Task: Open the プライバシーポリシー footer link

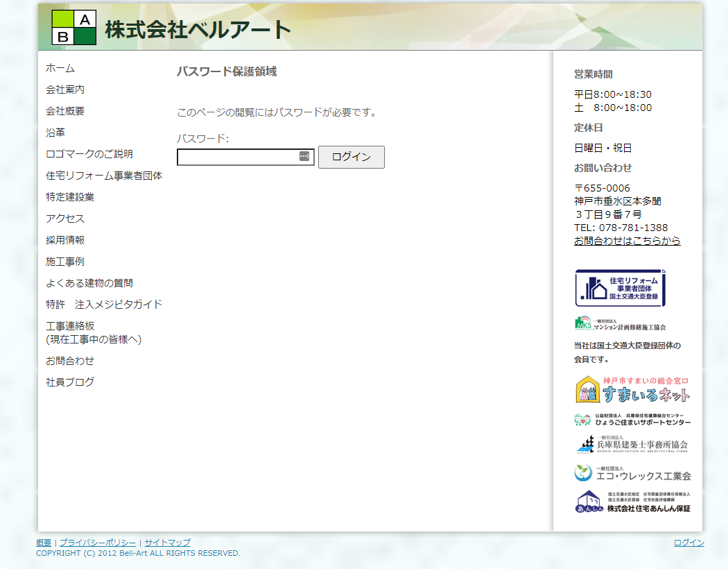Action: 96,543
